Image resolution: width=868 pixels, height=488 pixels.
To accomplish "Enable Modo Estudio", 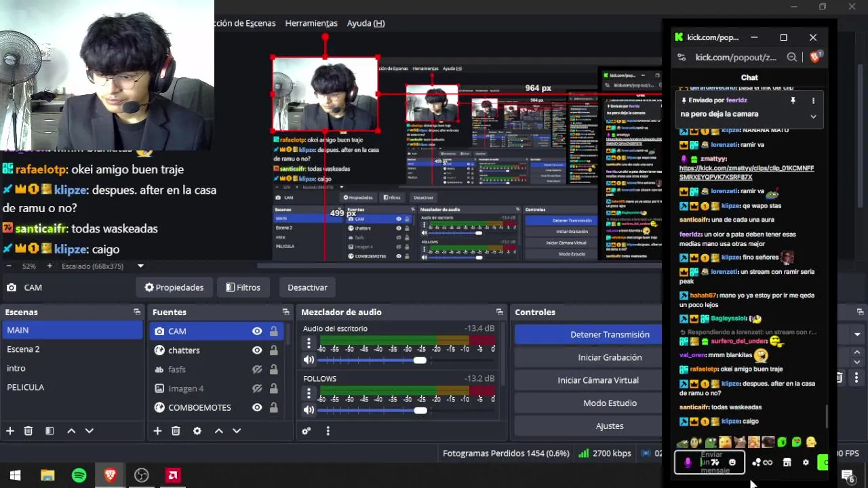I will 610,403.
